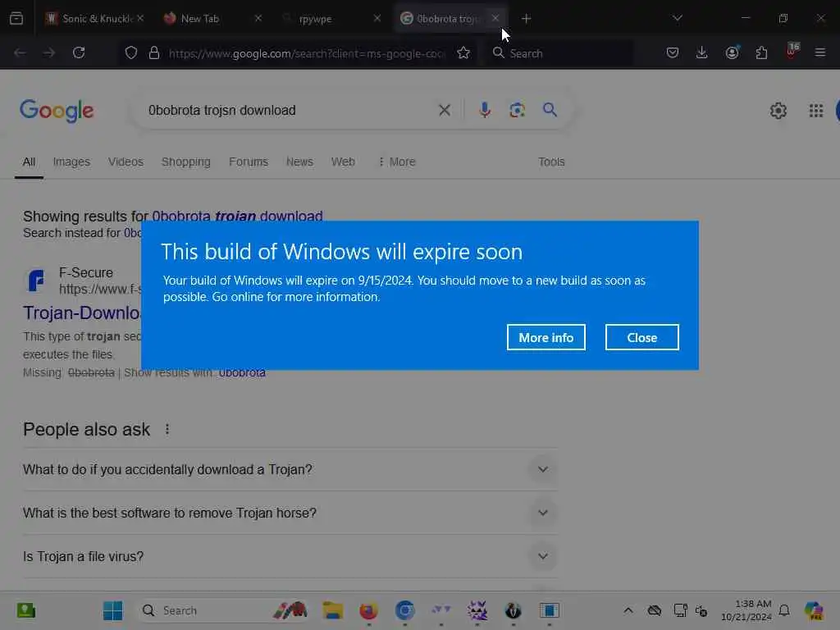Open the list all tabs dropdown
Image resolution: width=840 pixels, height=630 pixels.
click(677, 18)
